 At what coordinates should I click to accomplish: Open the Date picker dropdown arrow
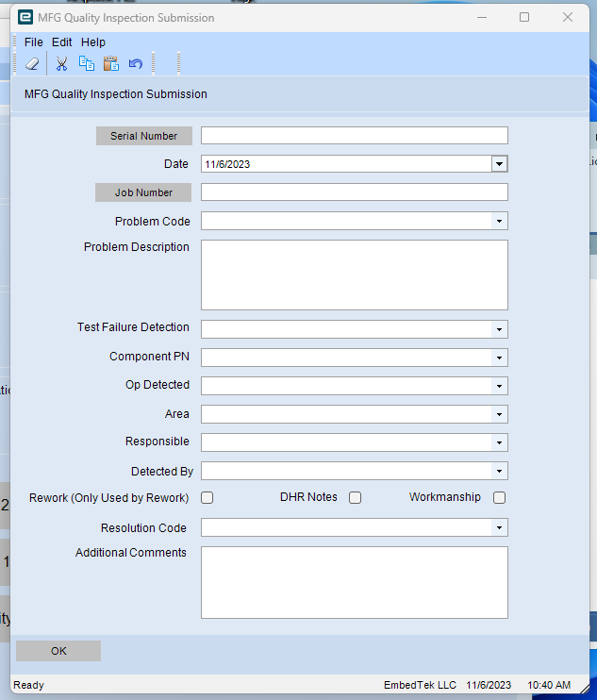[499, 164]
